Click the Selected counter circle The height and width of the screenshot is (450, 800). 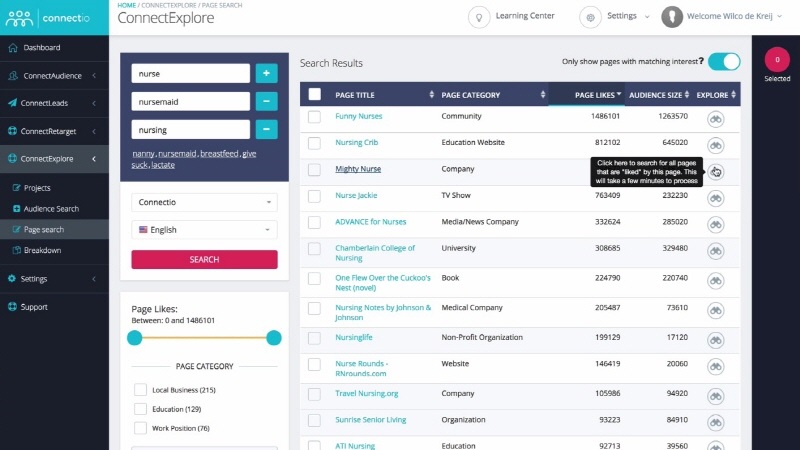[x=777, y=60]
